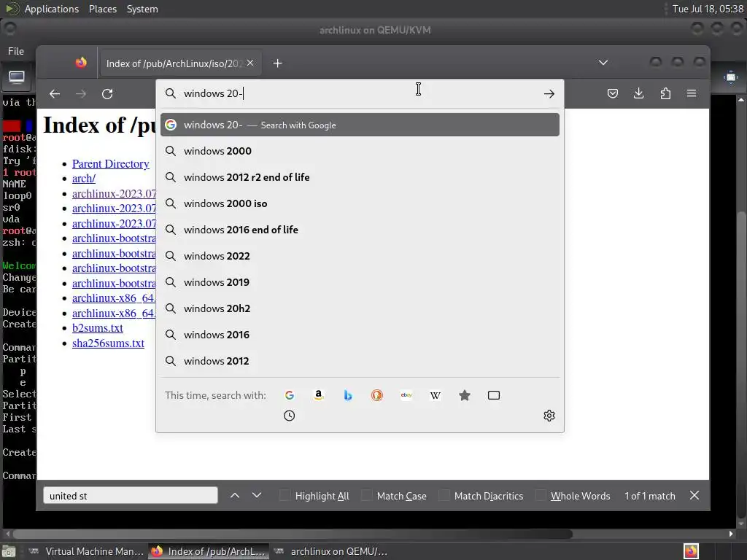Screen dimensions: 747x560
Task: Select suggestion windows 2022
Action: tap(360, 256)
